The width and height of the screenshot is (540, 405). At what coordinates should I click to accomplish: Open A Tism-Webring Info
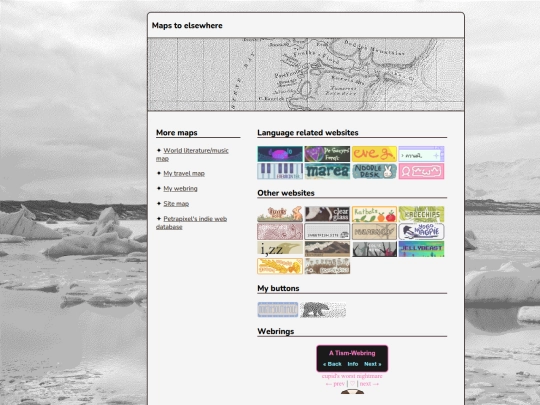coord(353,364)
